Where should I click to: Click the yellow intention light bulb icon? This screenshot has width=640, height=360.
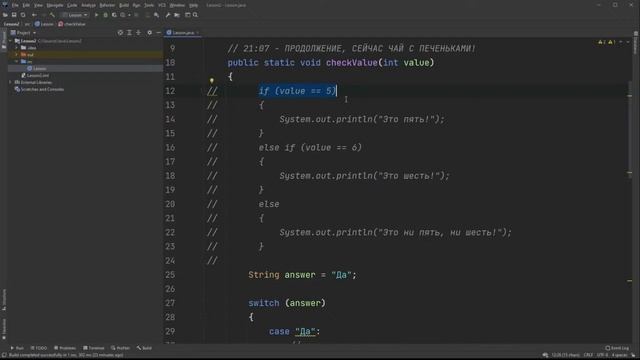[x=211, y=80]
